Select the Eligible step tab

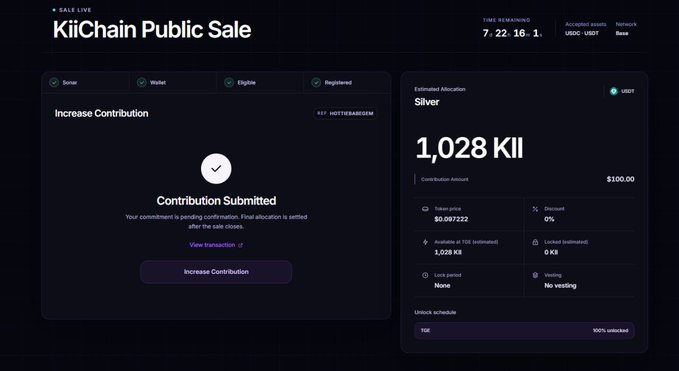tap(260, 82)
